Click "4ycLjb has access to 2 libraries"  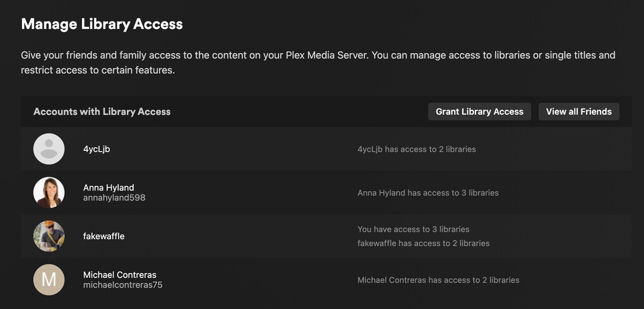[x=416, y=149]
